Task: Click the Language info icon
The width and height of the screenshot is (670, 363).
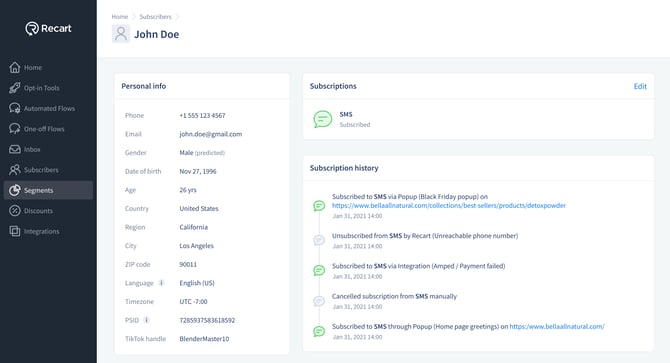Action: (x=162, y=283)
